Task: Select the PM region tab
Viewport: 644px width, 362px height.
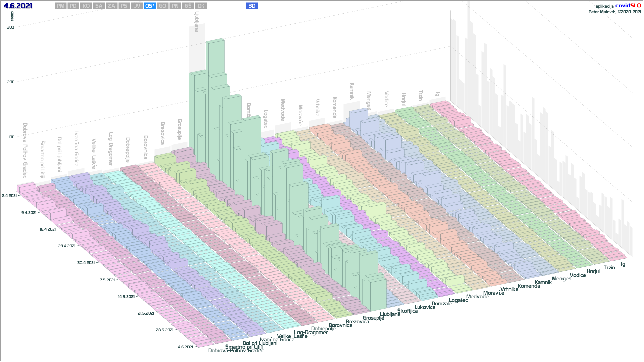Action: point(61,6)
